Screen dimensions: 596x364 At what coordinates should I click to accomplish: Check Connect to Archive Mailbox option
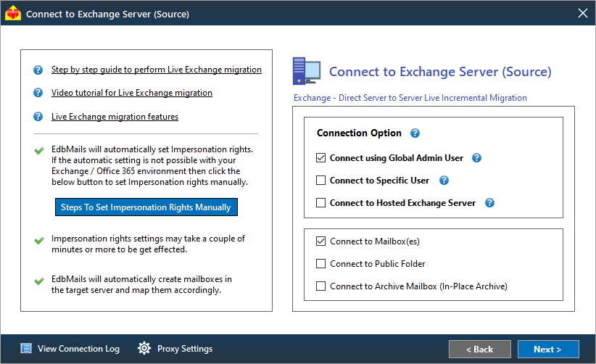tap(321, 286)
